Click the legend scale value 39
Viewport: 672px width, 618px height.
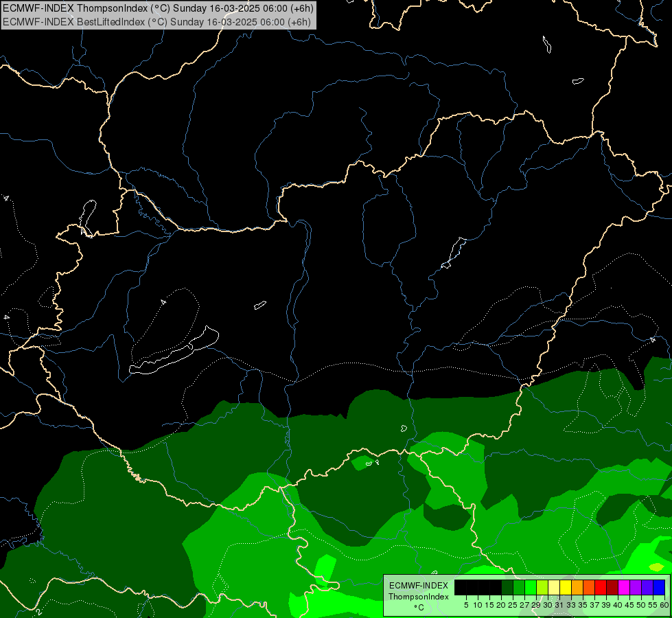[606, 605]
